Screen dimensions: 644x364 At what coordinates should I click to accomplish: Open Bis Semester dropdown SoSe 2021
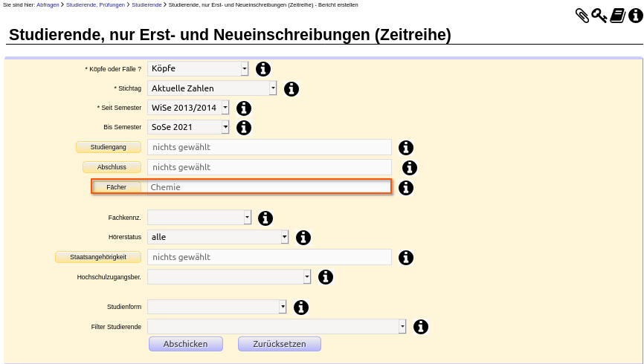[188, 127]
